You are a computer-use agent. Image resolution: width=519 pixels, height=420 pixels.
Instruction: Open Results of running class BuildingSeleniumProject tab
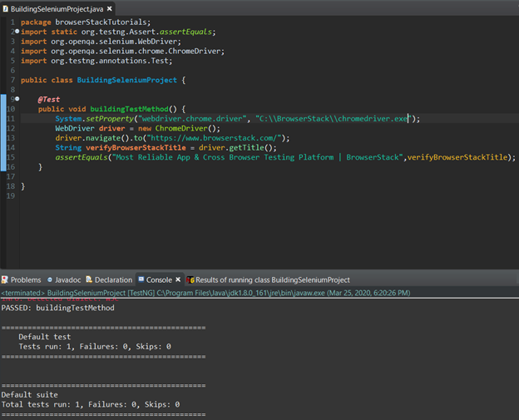pyautogui.click(x=268, y=280)
